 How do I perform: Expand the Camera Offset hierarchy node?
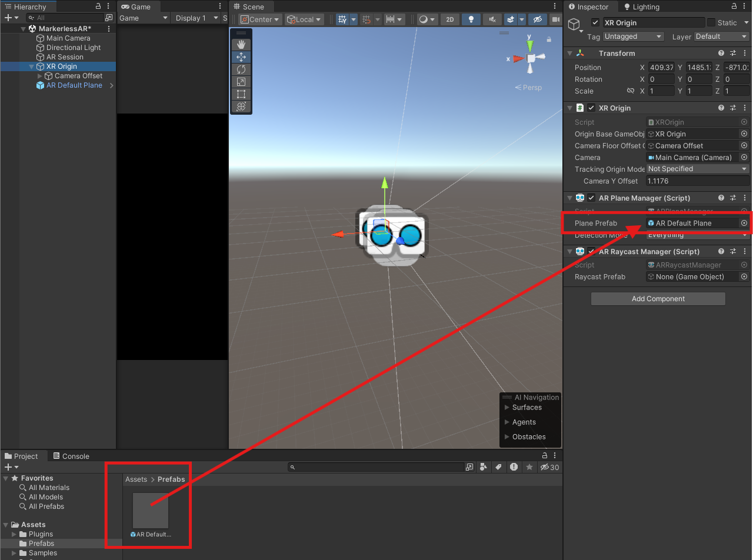pos(40,76)
